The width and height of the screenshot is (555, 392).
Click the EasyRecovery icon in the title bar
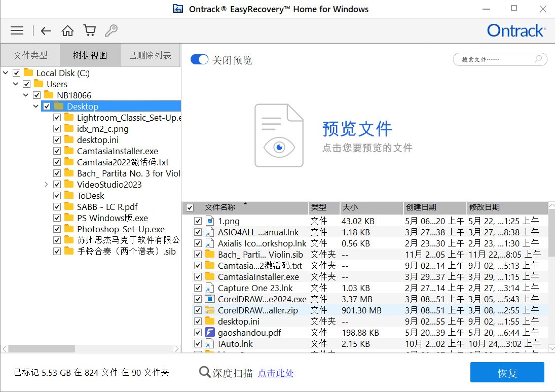point(178,9)
